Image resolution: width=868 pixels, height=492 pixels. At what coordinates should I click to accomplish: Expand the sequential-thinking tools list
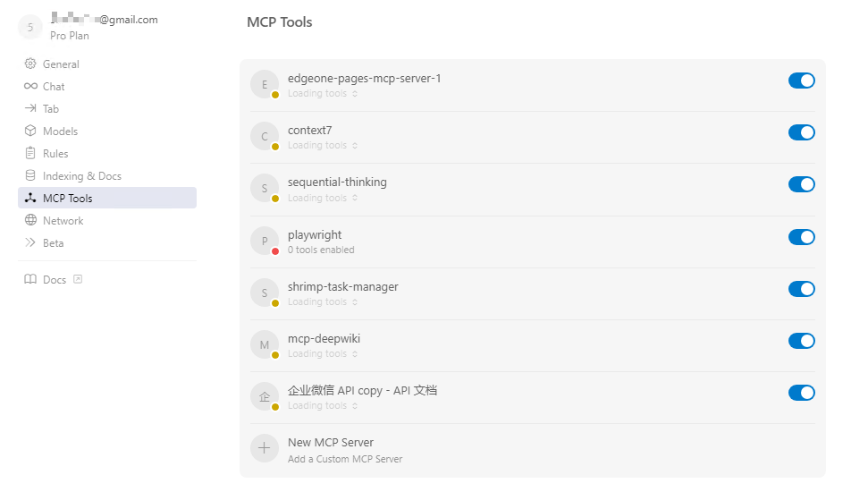pyautogui.click(x=355, y=199)
